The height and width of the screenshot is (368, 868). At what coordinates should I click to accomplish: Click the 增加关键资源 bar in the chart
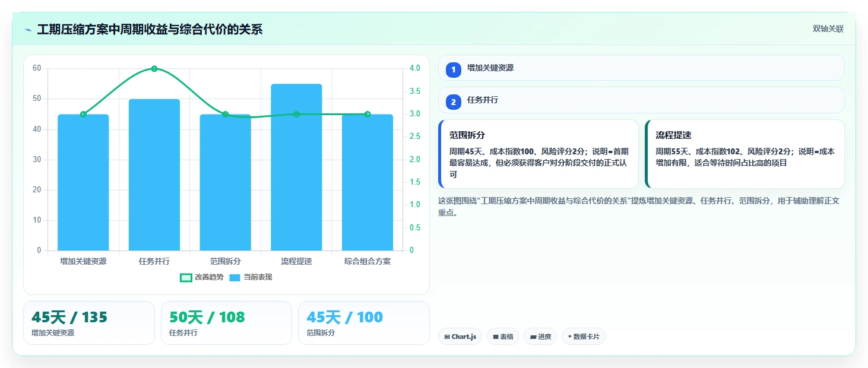coord(83,182)
